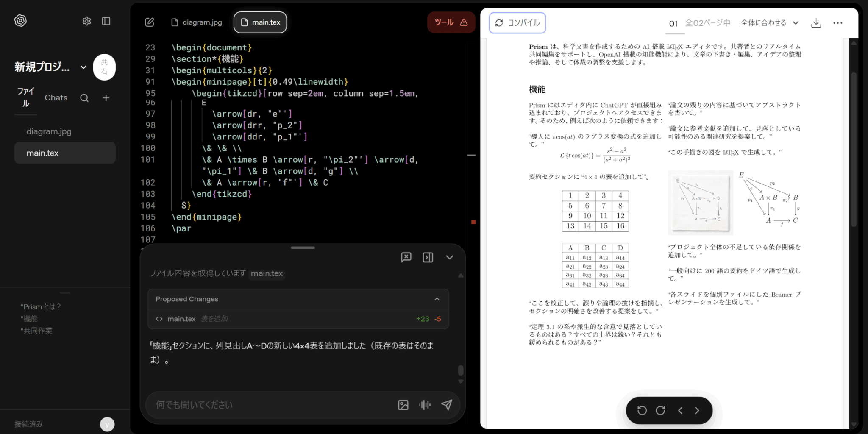Click the ツール warning button
The image size is (868, 434).
(451, 22)
